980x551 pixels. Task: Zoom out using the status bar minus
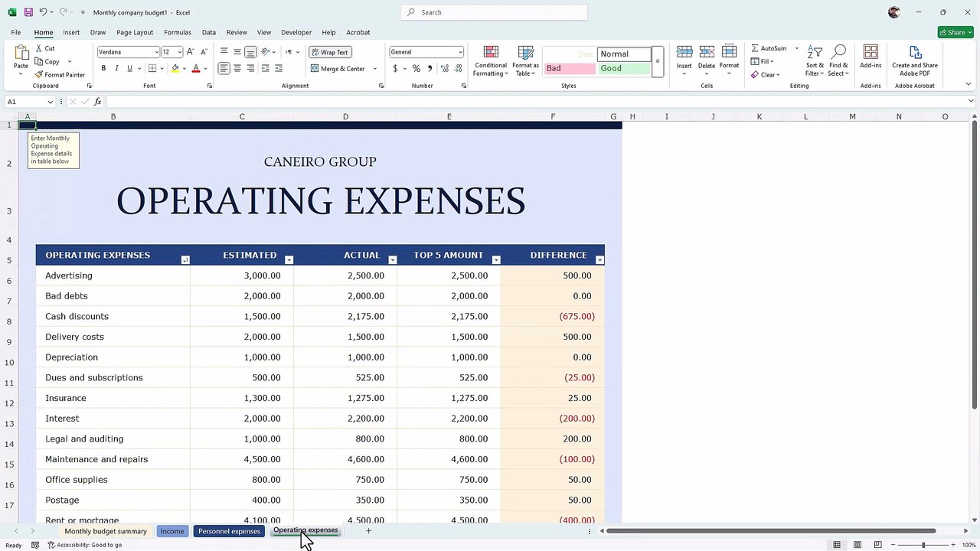[x=893, y=545]
